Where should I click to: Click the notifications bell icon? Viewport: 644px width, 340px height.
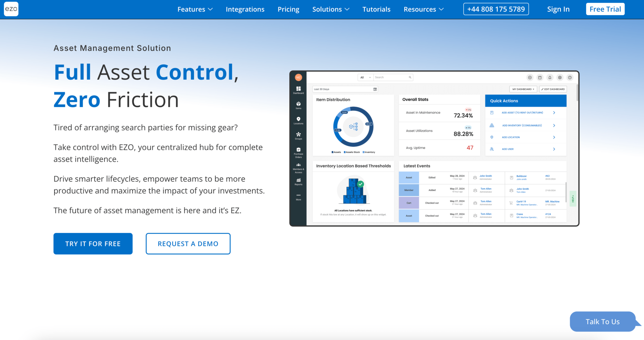pos(550,77)
